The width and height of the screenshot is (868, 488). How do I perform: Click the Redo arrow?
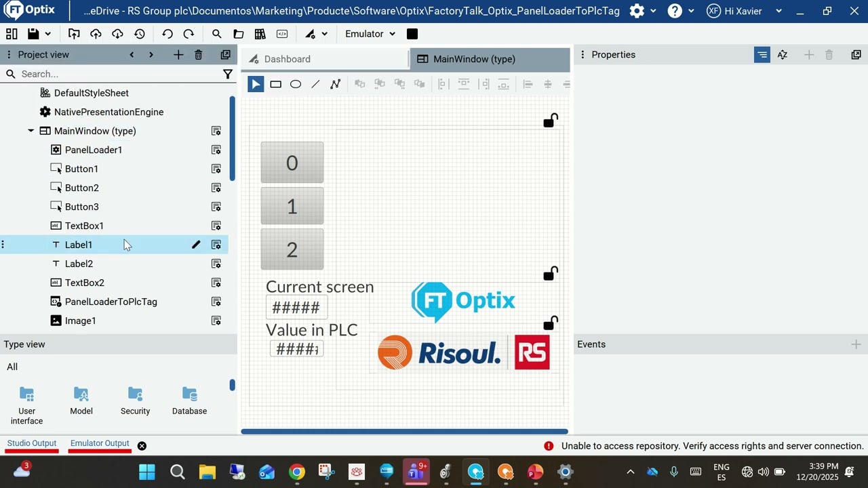[189, 34]
